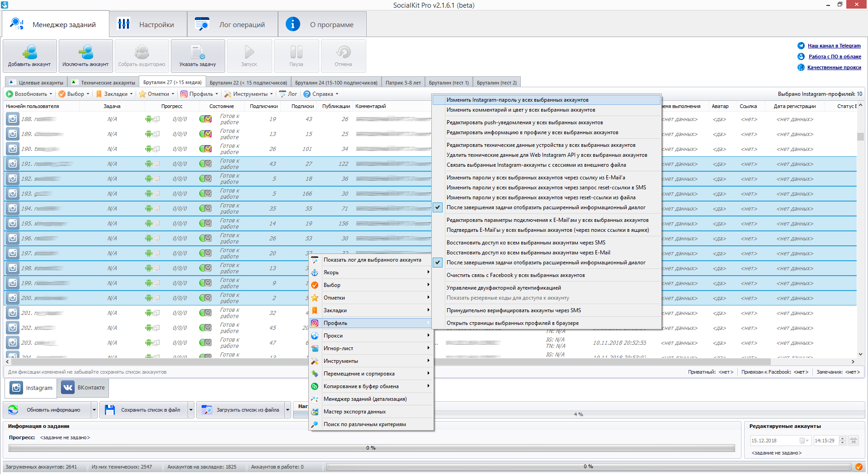Select Изменить комментарий и цвет у всех аккаунтов
This screenshot has height=474, width=868.
[547, 110]
